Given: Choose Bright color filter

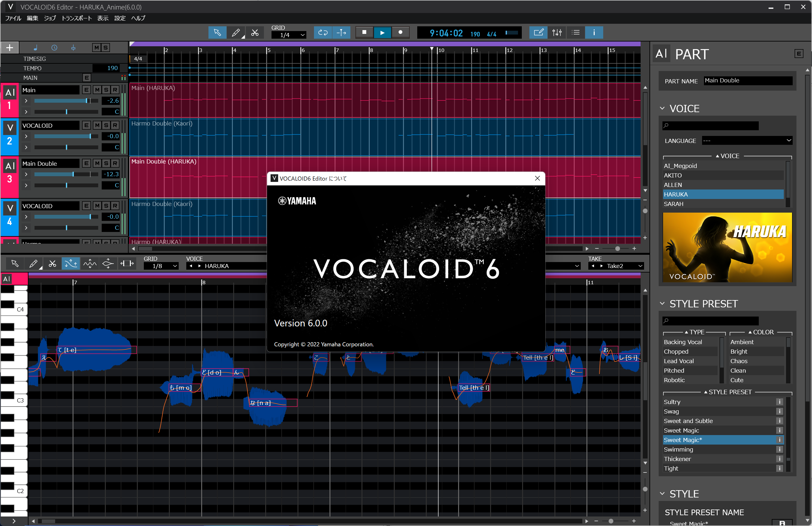Looking at the screenshot, I should (757, 352).
